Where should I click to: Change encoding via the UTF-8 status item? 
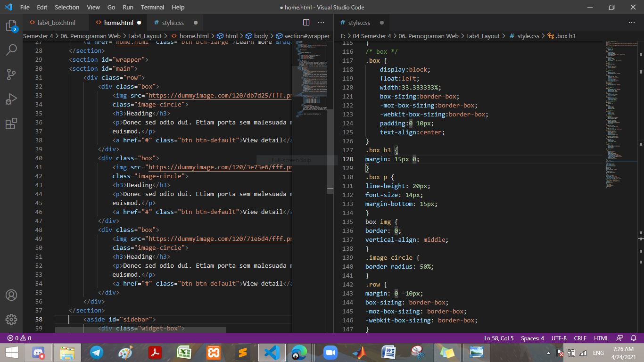coord(559,338)
